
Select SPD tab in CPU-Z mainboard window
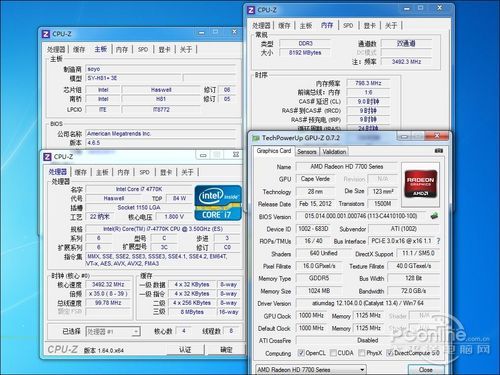pyautogui.click(x=143, y=49)
